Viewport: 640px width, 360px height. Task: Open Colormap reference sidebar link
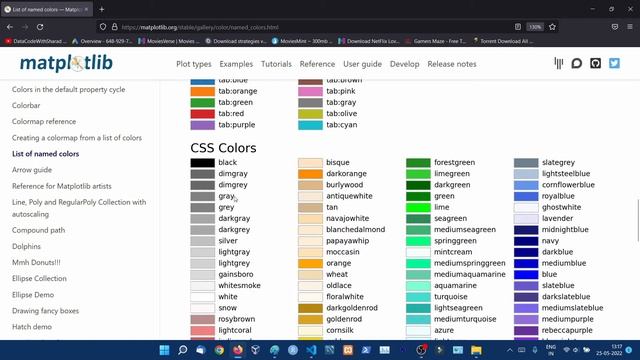[44, 122]
